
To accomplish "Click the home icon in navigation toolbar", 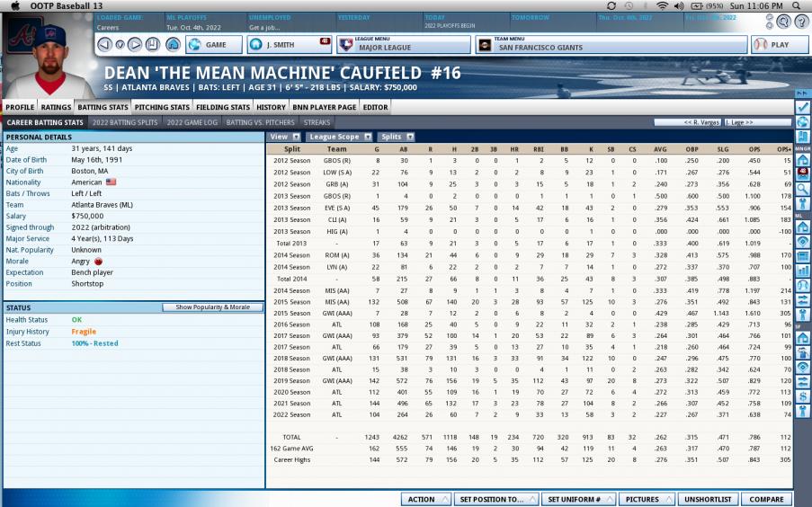I will 173,44.
